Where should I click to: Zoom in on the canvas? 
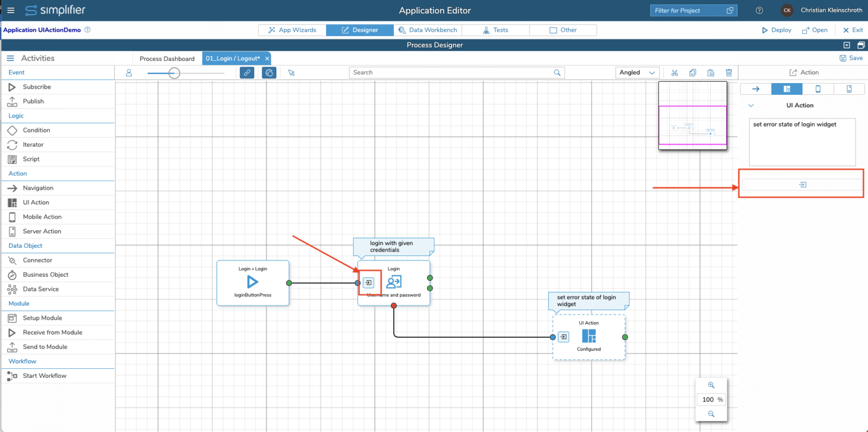(711, 385)
